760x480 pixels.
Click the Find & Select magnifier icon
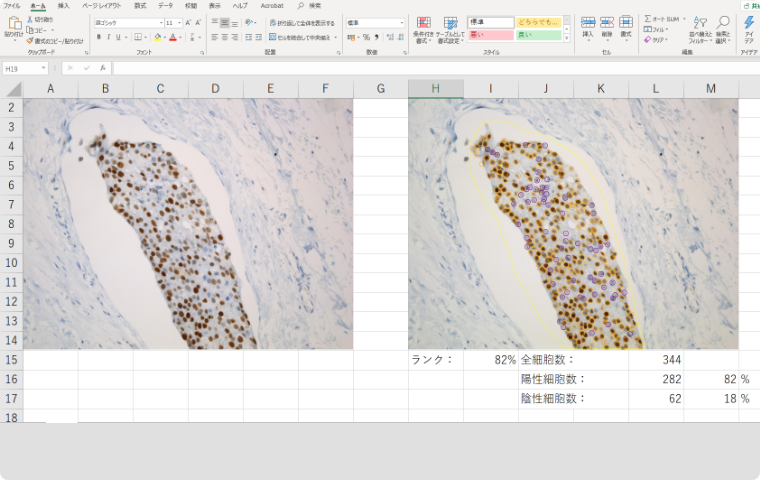(722, 24)
